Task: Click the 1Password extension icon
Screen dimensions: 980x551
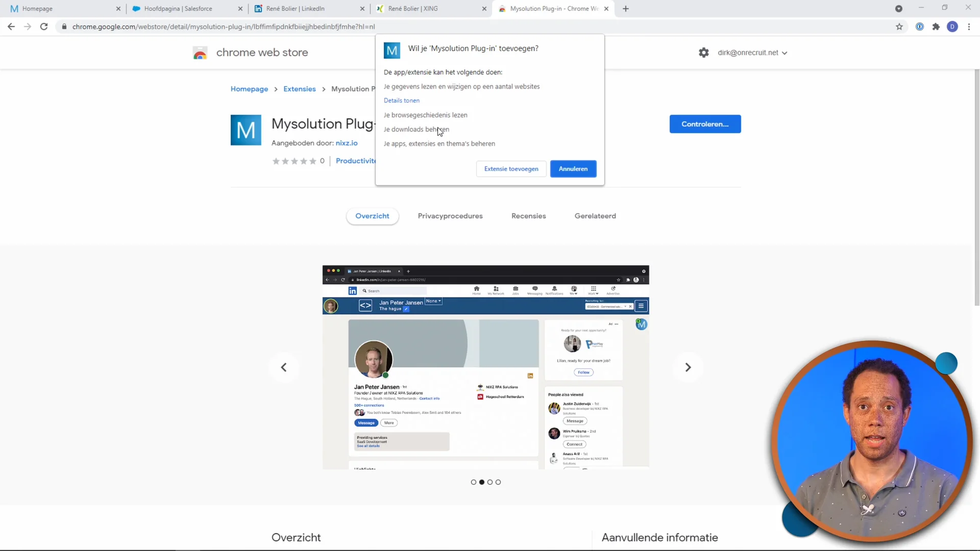Action: [919, 27]
